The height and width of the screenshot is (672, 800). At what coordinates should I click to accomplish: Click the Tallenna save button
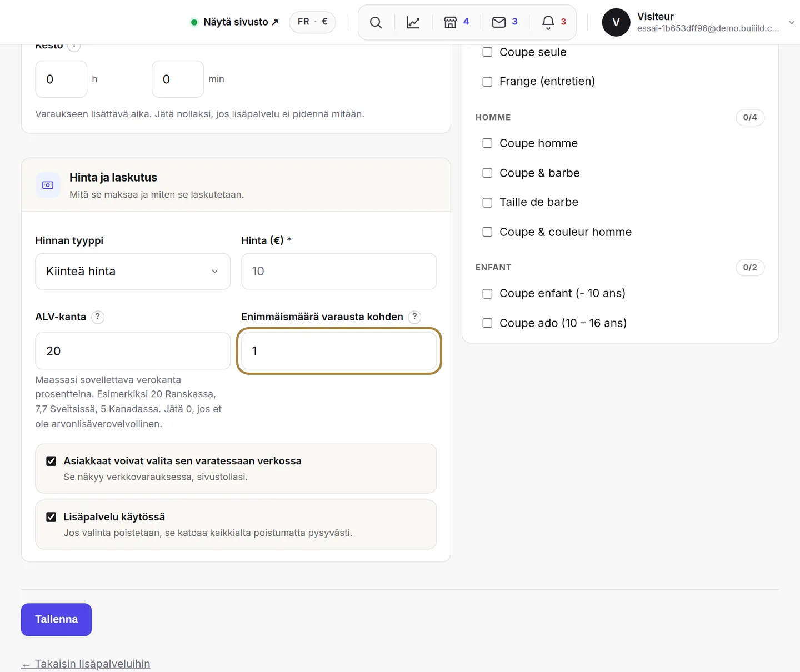pyautogui.click(x=56, y=620)
